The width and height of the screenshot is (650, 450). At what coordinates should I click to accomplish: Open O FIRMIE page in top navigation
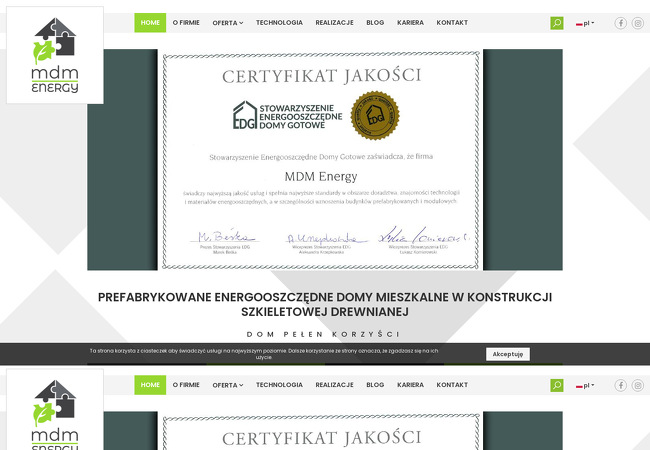(186, 23)
